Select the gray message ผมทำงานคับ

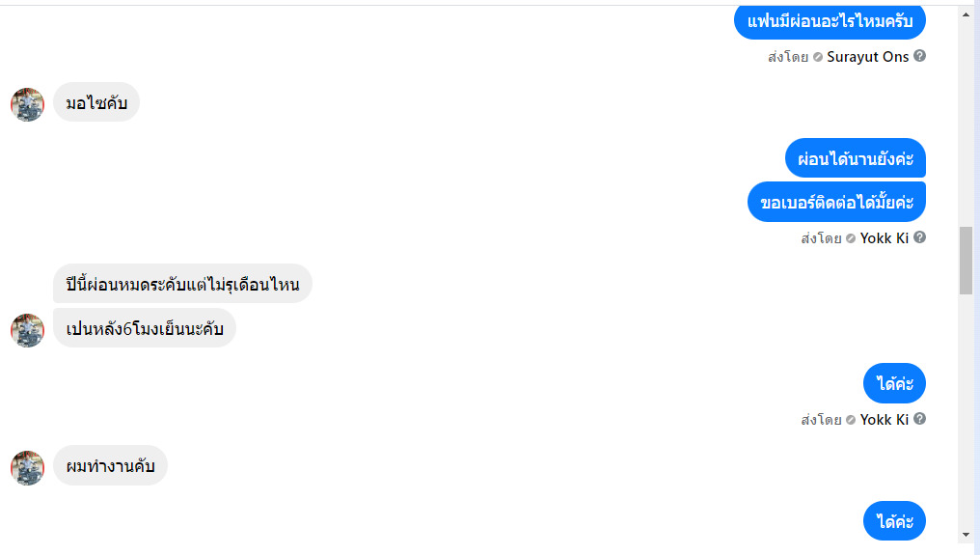(x=110, y=466)
